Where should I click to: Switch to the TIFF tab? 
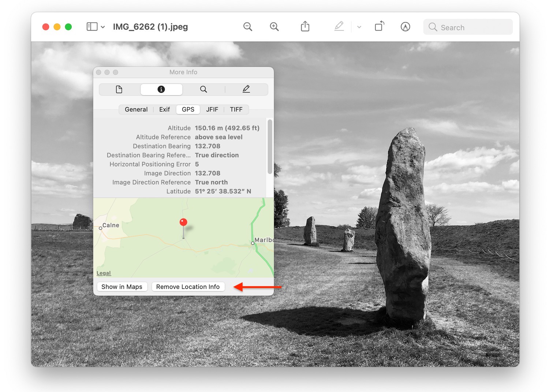coord(236,109)
